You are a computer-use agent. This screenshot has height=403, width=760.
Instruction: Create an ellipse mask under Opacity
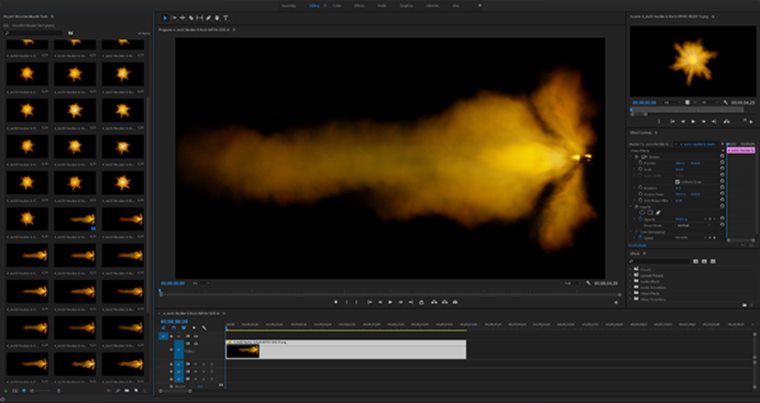[642, 212]
